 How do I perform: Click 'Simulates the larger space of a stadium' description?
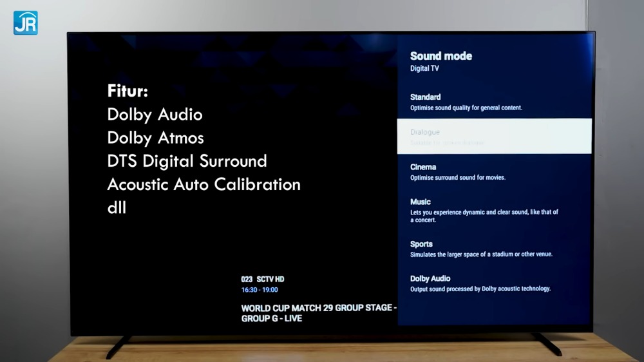point(481,254)
